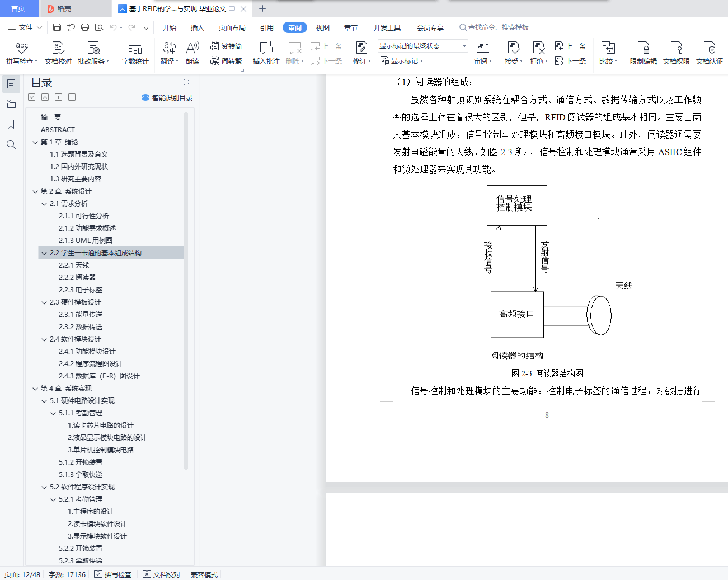Click the minus-box icon in 目录 panel header

[72, 97]
